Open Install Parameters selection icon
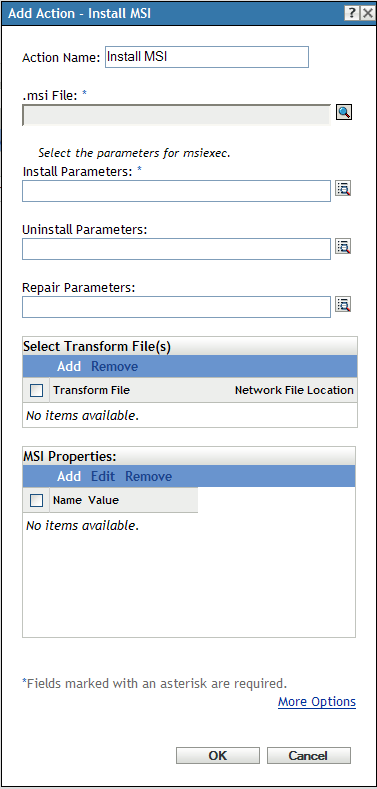The width and height of the screenshot is (377, 789). pos(343,189)
